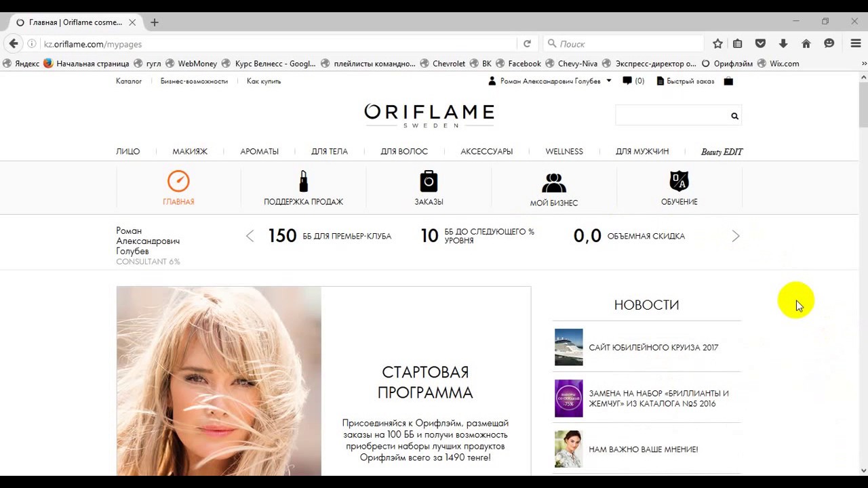Open a new tab with plus button
This screenshot has width=868, height=488.
155,22
